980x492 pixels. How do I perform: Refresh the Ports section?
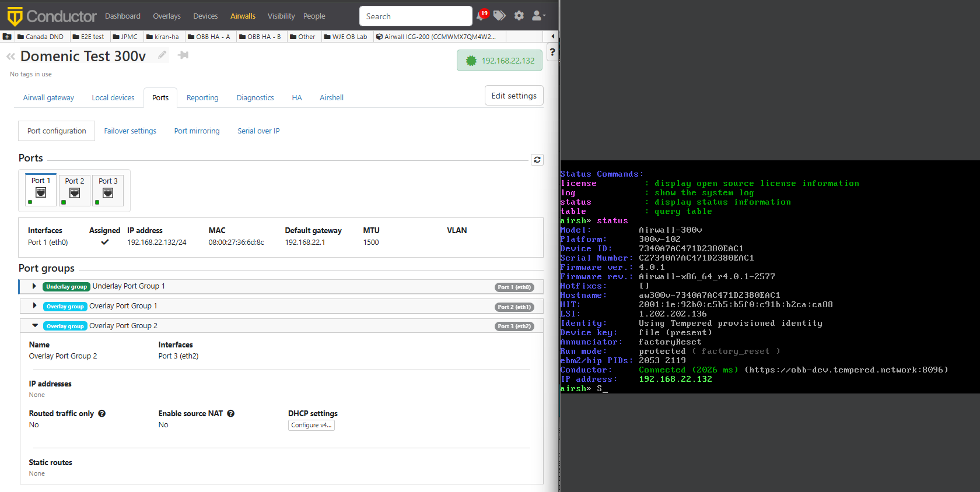point(537,159)
